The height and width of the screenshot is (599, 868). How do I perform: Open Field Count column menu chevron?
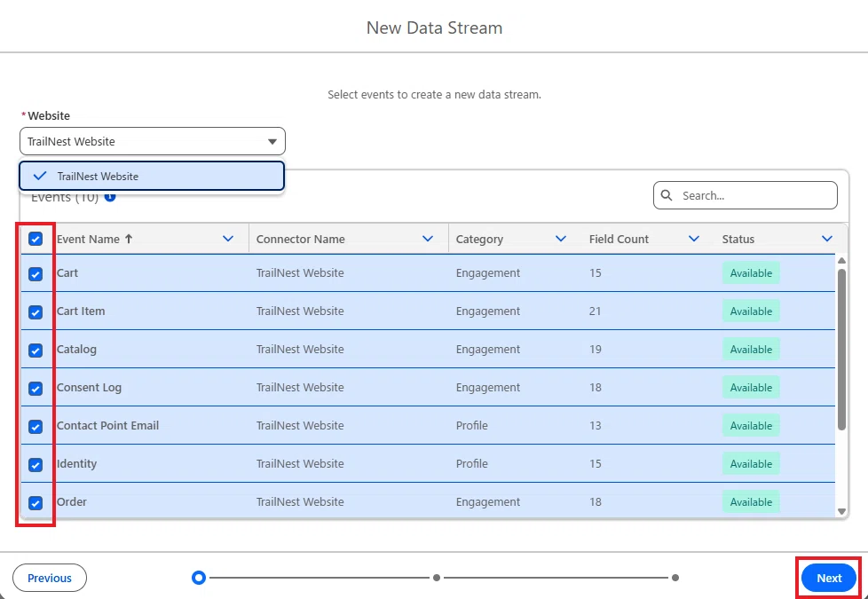(x=694, y=239)
